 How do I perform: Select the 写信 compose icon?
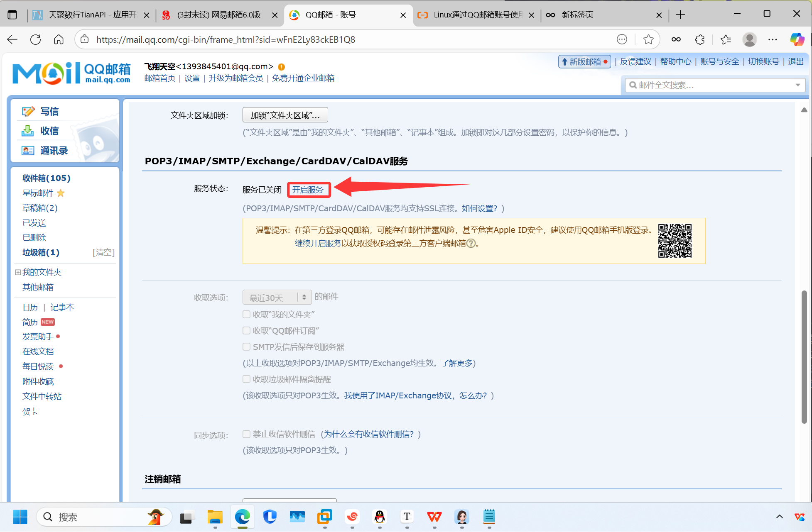pos(28,111)
